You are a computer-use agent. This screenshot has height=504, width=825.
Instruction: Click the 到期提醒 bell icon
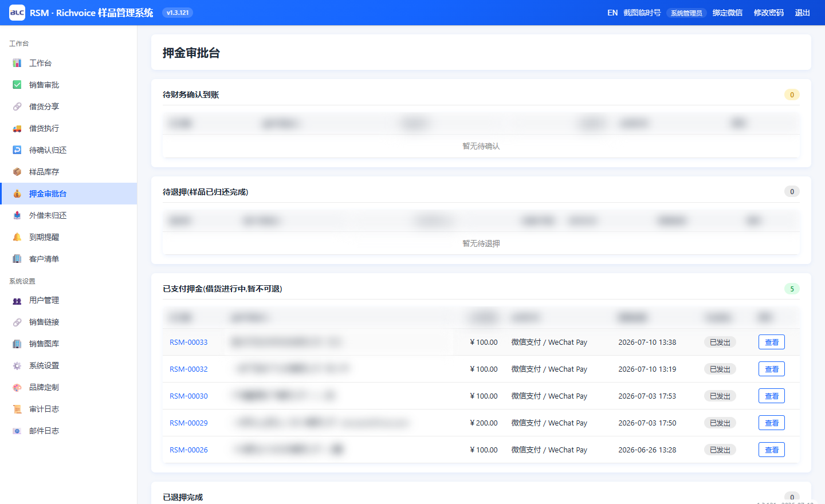click(x=17, y=237)
